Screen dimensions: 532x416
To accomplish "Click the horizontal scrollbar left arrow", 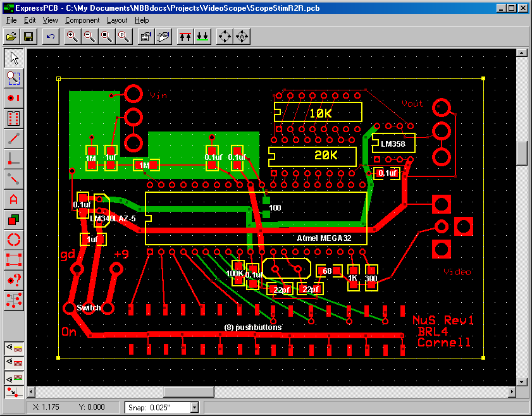I will (x=31, y=392).
